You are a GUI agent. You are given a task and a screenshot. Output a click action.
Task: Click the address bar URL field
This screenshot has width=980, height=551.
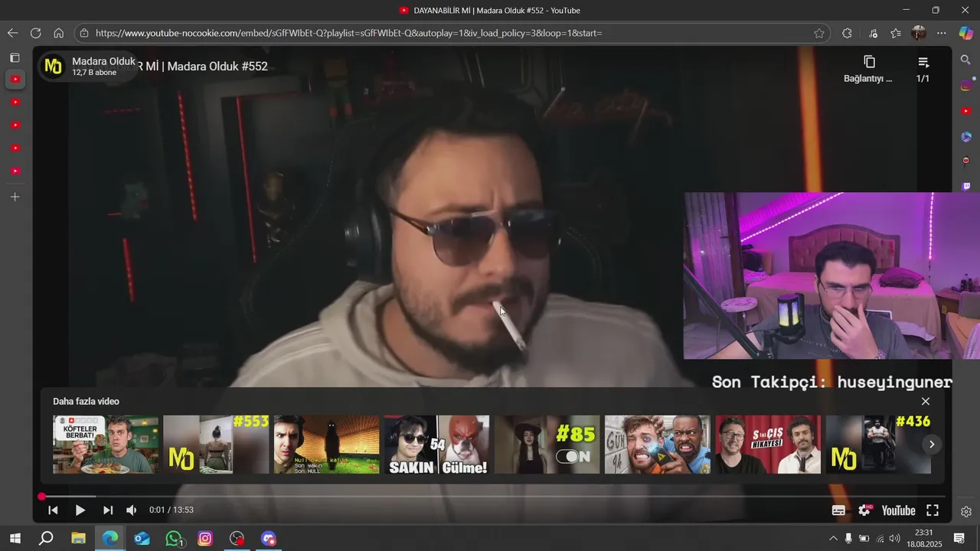click(x=452, y=33)
